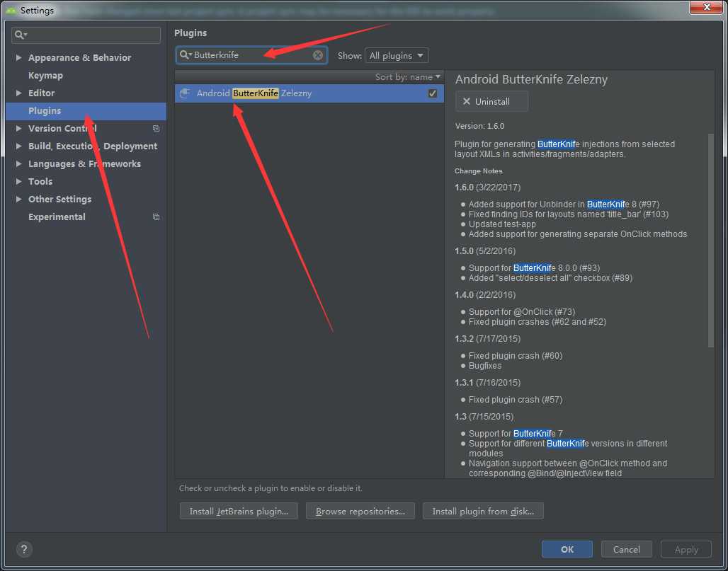Disable the Android ButterKnife Zelezny plugin checkbox
This screenshot has height=571, width=728.
432,93
